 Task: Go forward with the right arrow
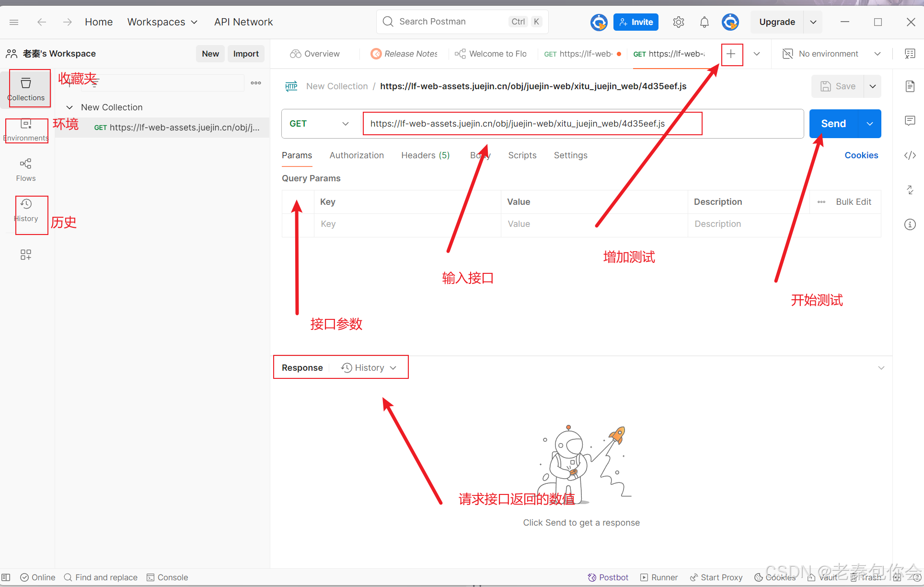click(67, 22)
